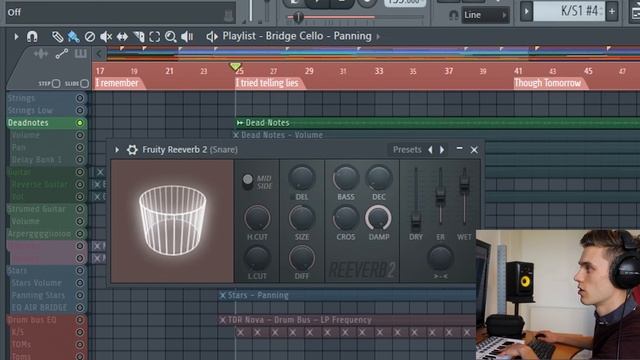Choose the Select marquee tool
The height and width of the screenshot is (360, 640).
click(x=154, y=37)
